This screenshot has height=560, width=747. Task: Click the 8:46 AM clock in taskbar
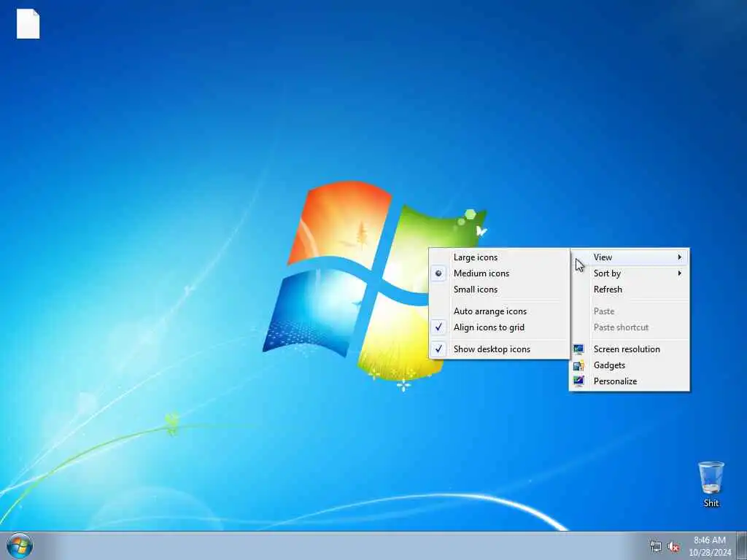(710, 540)
